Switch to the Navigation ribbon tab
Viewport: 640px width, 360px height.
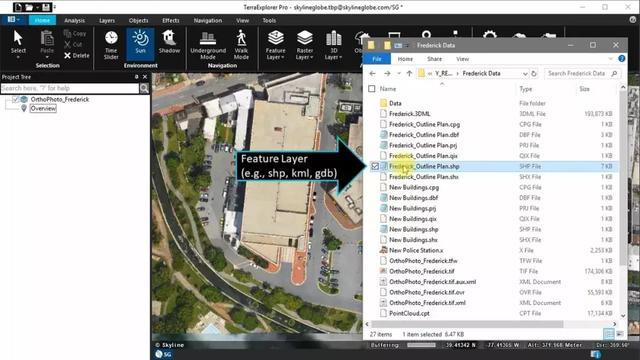click(208, 20)
